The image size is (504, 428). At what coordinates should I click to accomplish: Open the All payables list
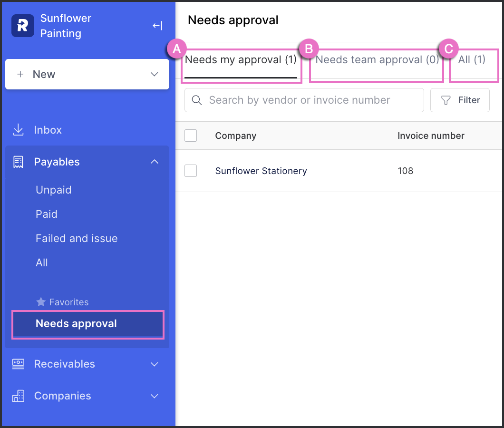(x=42, y=263)
